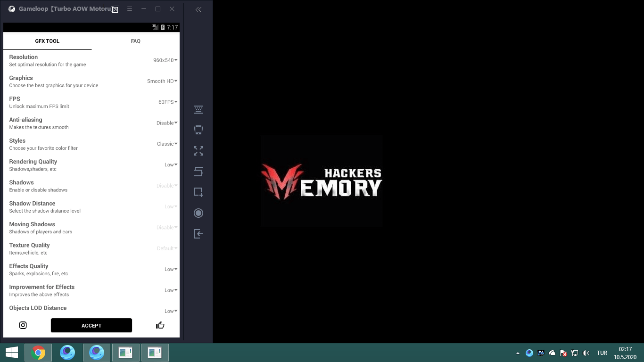The image size is (644, 362).
Task: Open the Action Center flag tray icon
Action: [x=563, y=353]
